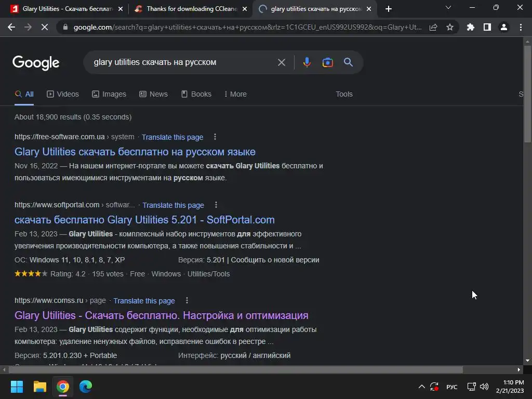Open options for free-software.com.ua result

(215, 137)
